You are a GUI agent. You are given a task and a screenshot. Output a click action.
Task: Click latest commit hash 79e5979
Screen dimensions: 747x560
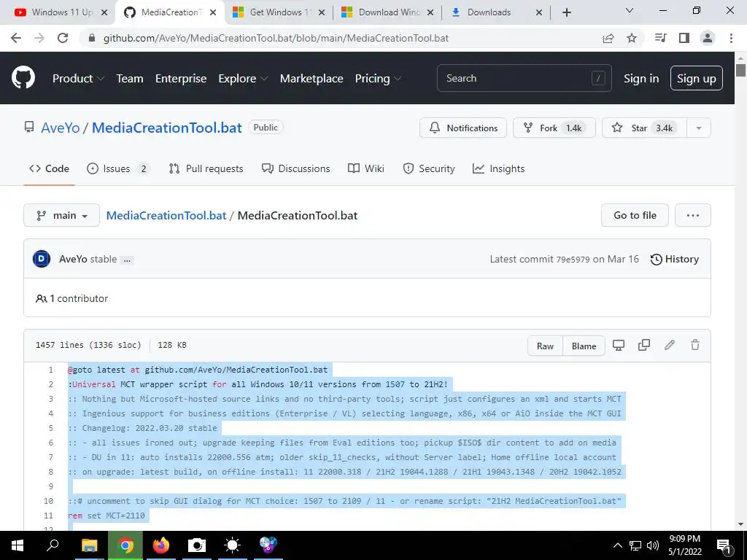pyautogui.click(x=573, y=260)
